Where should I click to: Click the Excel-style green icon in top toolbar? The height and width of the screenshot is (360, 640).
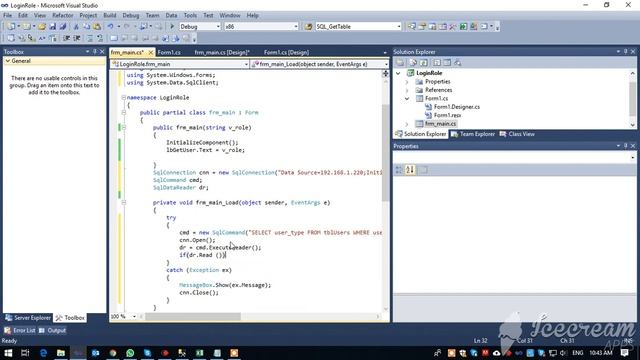pyautogui.click(x=463, y=27)
